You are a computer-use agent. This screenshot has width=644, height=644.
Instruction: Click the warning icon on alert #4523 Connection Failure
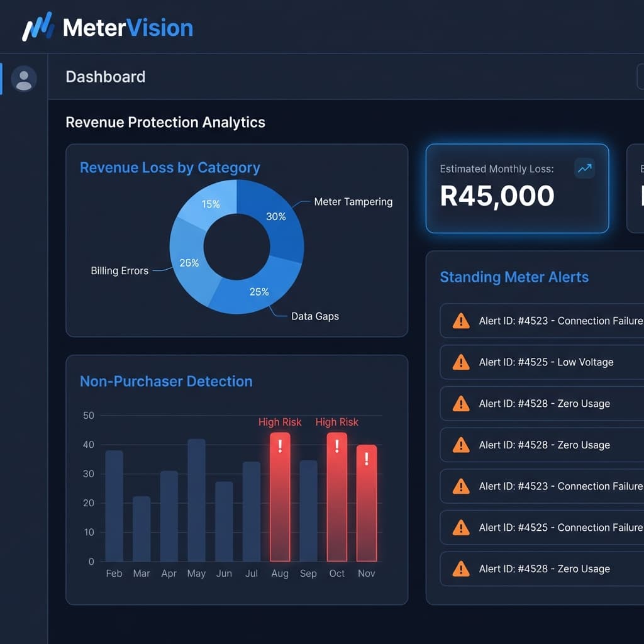461,321
